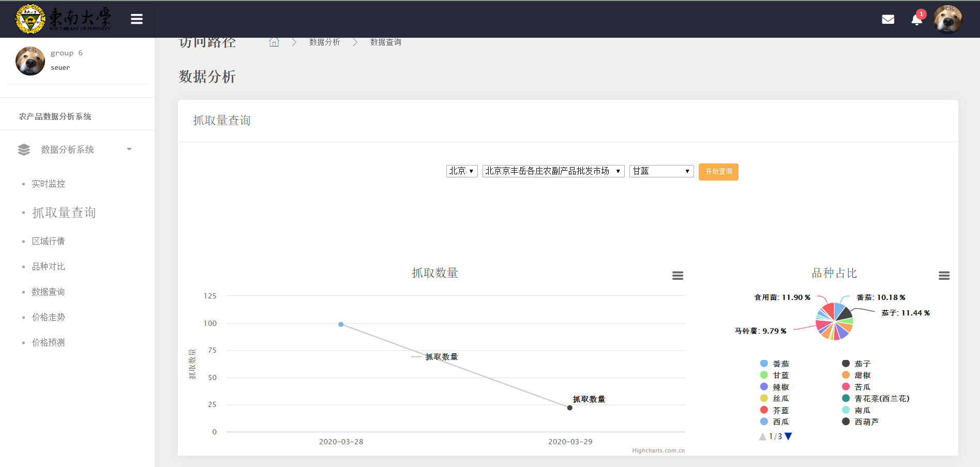The image size is (980, 467).
Task: Toggle 苦瓜 legend item
Action: [x=856, y=387]
